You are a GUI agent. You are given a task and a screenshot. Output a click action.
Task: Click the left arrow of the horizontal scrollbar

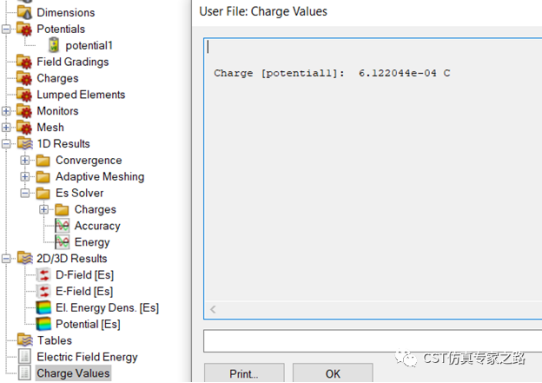[x=213, y=309]
